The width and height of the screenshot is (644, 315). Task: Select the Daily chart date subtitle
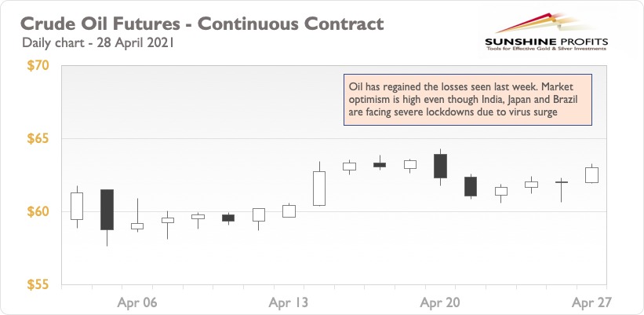[98, 42]
